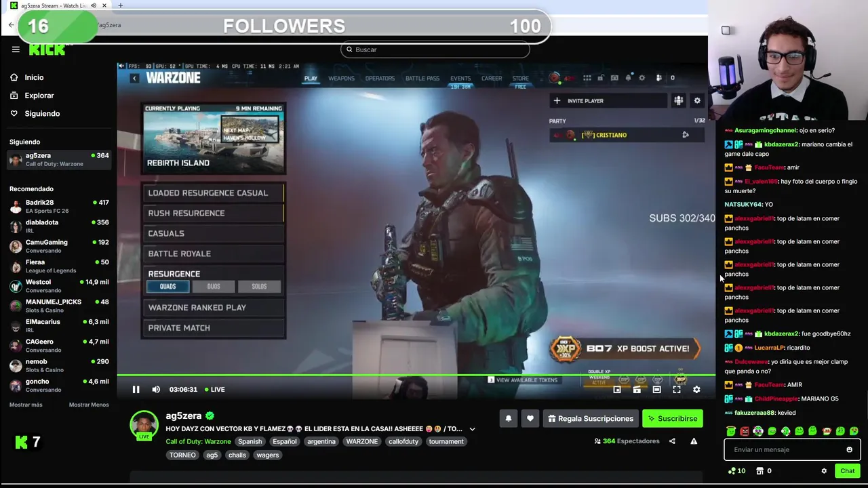Click the WARZONE tag
This screenshot has width=868, height=488.
(362, 441)
